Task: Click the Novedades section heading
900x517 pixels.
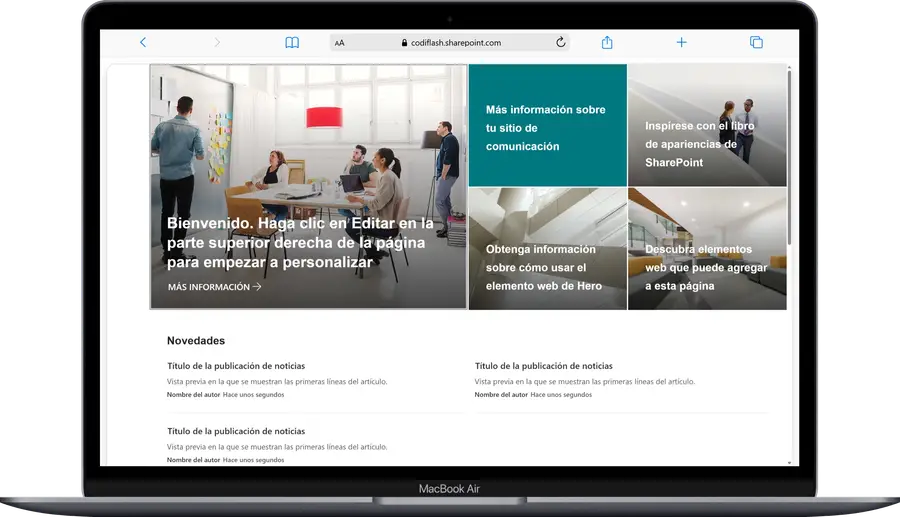Action: 196,340
